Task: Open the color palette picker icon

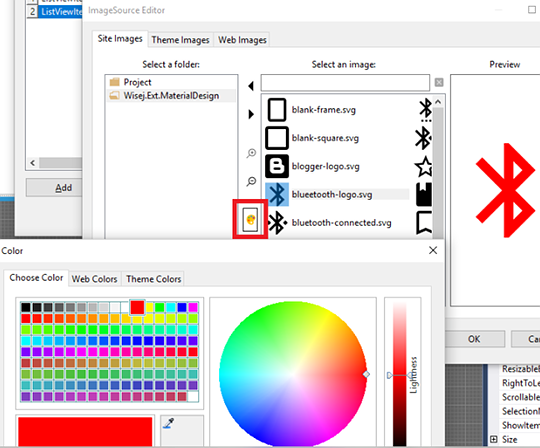Action: pos(250,219)
